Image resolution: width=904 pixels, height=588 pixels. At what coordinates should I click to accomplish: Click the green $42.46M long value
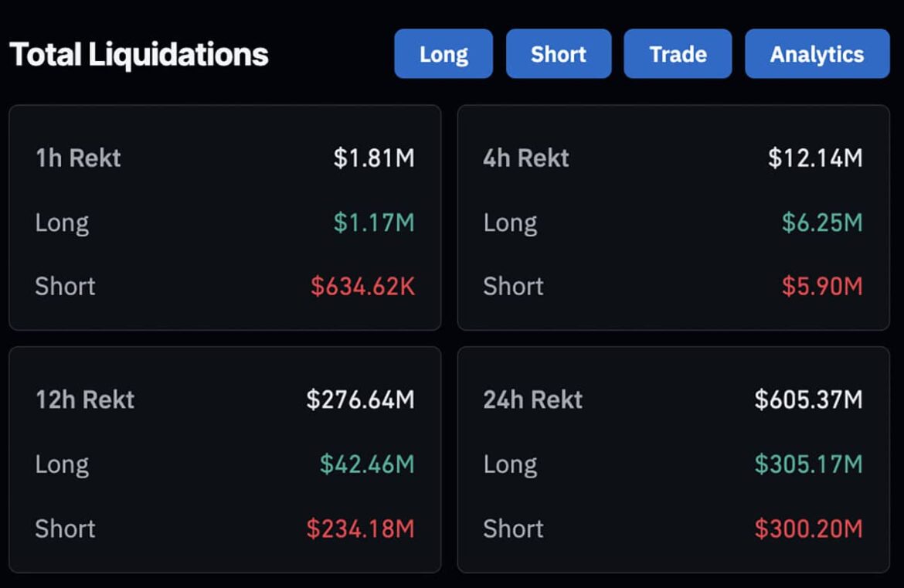point(367,464)
